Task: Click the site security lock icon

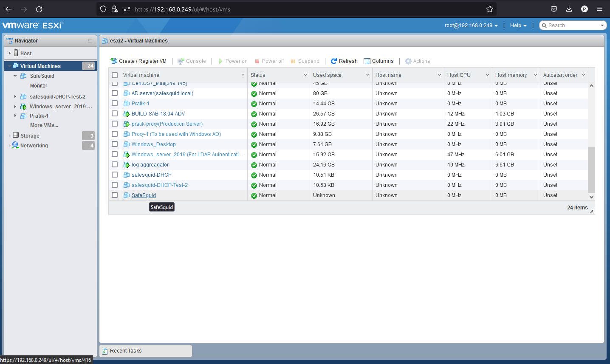Action: pos(115,9)
